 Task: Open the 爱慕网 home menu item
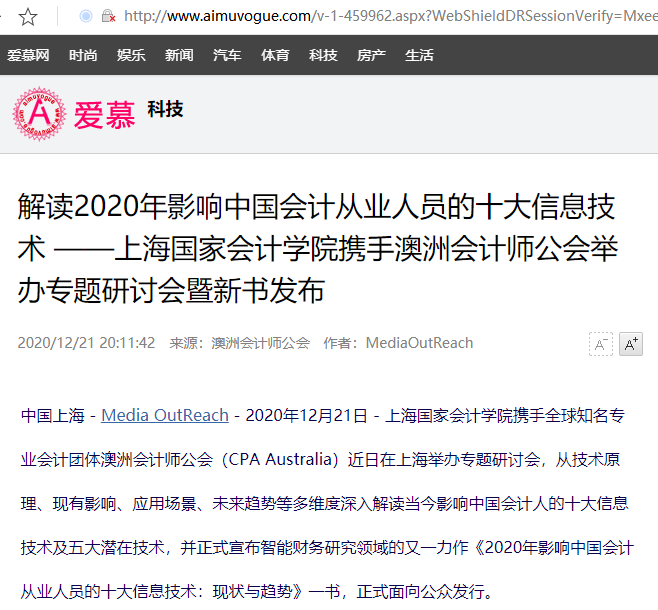coord(28,55)
